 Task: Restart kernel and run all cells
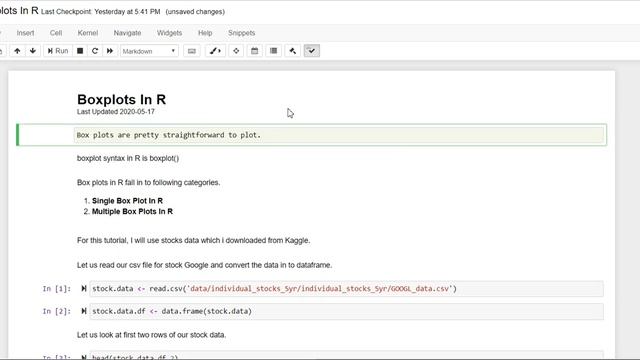point(110,51)
